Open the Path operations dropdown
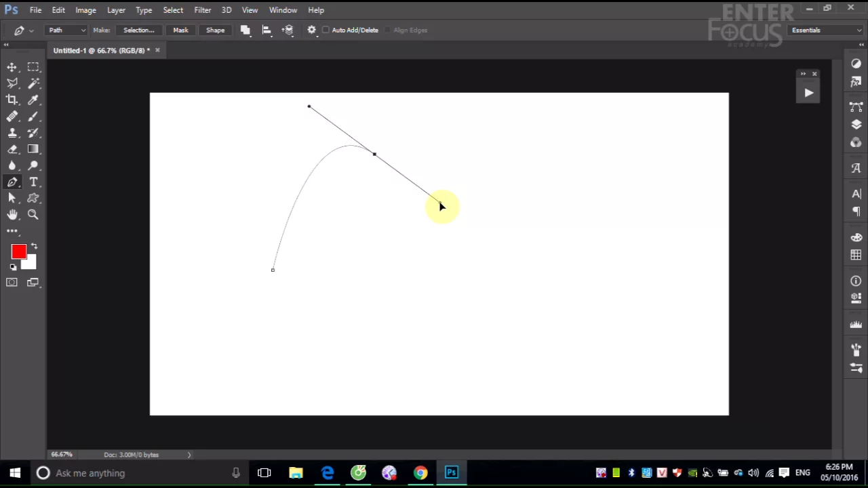This screenshot has height=488, width=868. [x=245, y=30]
